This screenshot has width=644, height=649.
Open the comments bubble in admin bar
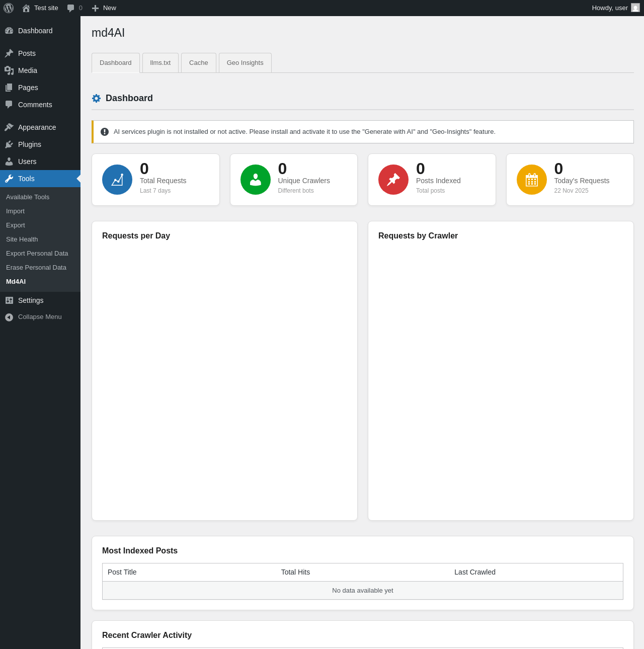(x=71, y=8)
